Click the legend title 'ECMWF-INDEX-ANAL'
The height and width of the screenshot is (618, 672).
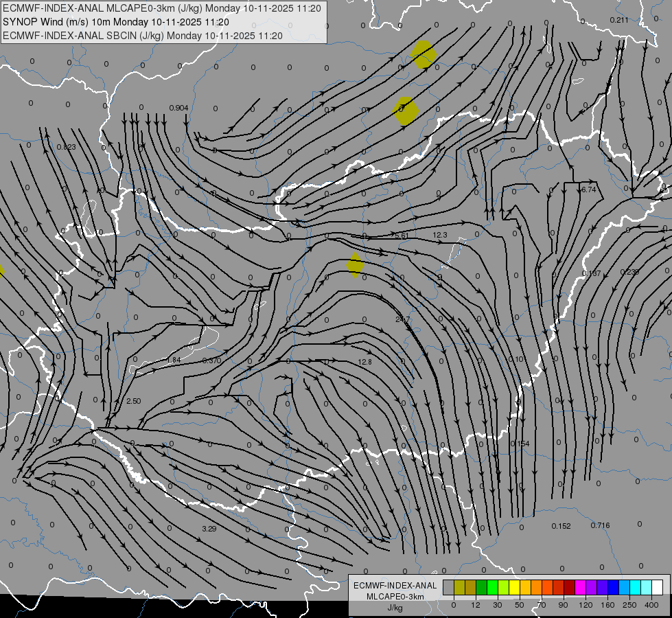395,586
